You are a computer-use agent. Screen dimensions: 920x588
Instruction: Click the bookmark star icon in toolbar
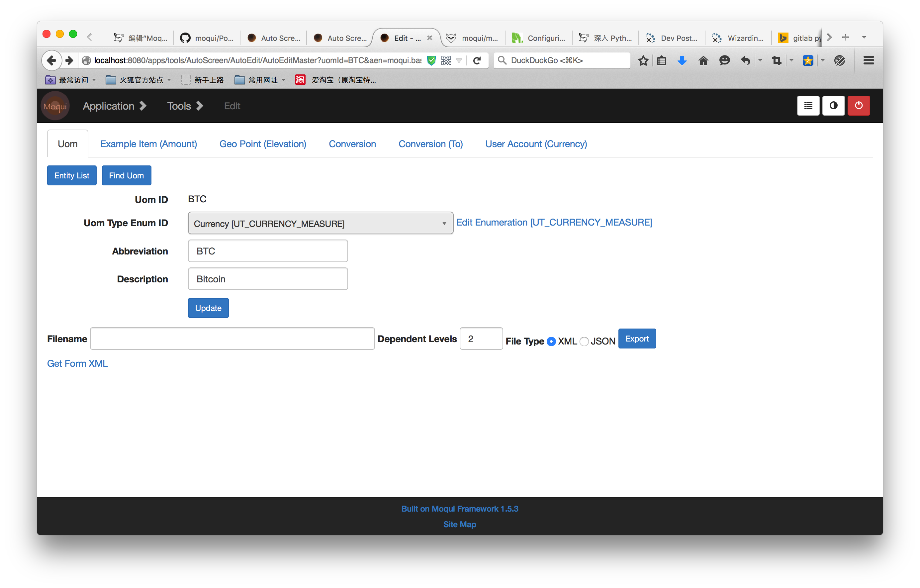[643, 60]
